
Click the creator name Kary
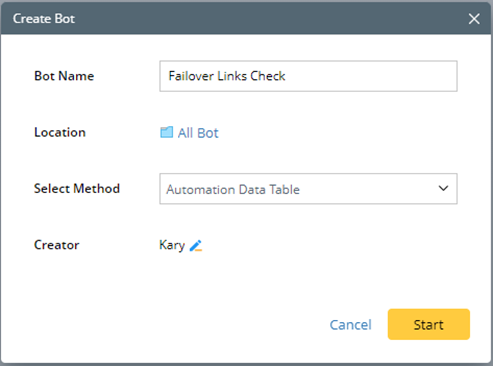click(x=172, y=246)
